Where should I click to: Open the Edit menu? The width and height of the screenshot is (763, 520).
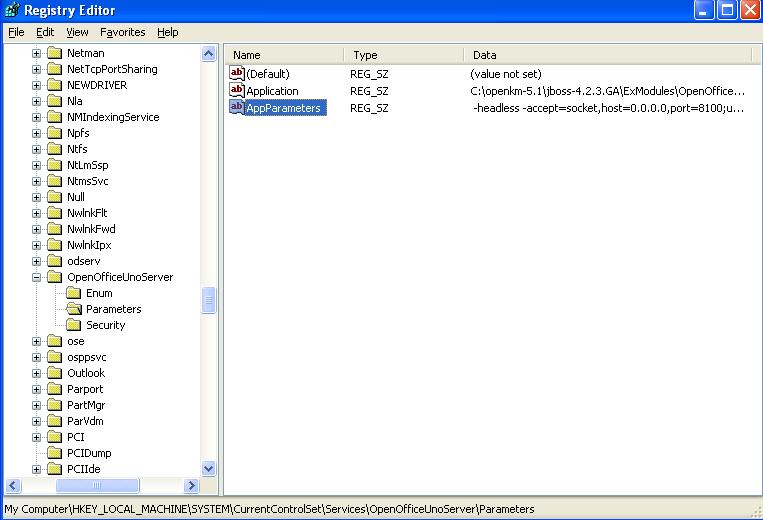point(45,32)
